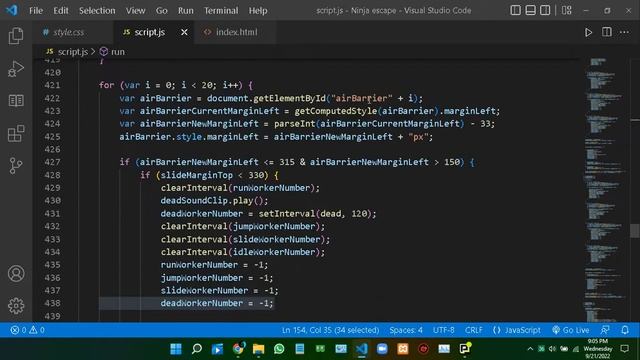Run the code with the play icon
Screen dimensions: 640x360
tap(588, 32)
